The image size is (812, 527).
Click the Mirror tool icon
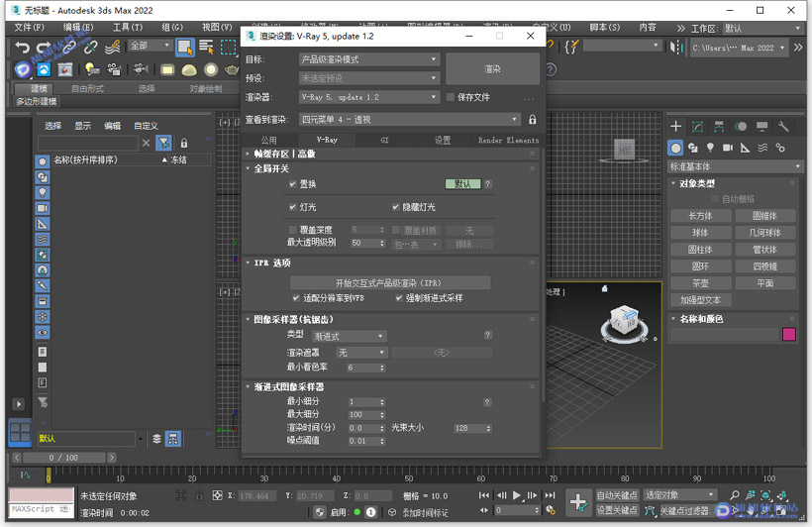pyautogui.click(x=675, y=48)
